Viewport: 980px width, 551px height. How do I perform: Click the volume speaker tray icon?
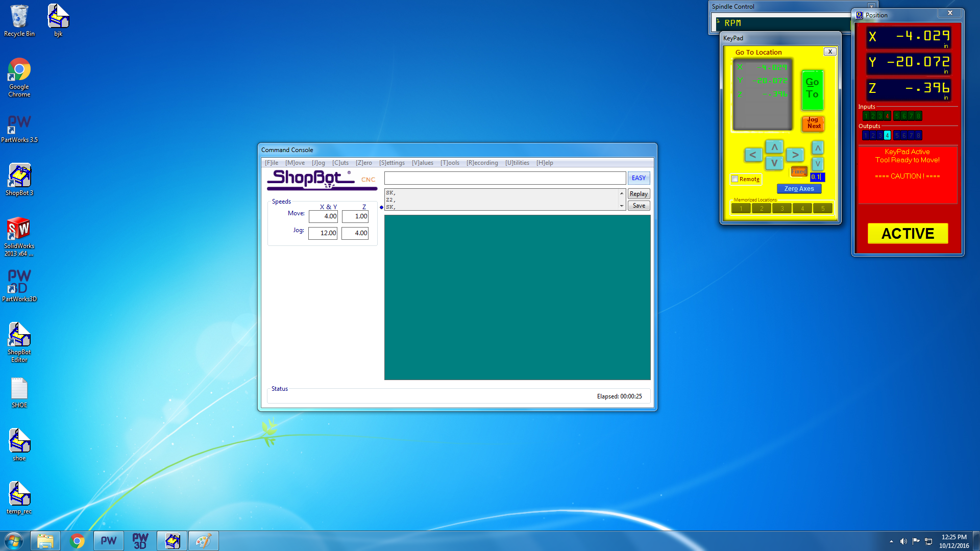903,541
